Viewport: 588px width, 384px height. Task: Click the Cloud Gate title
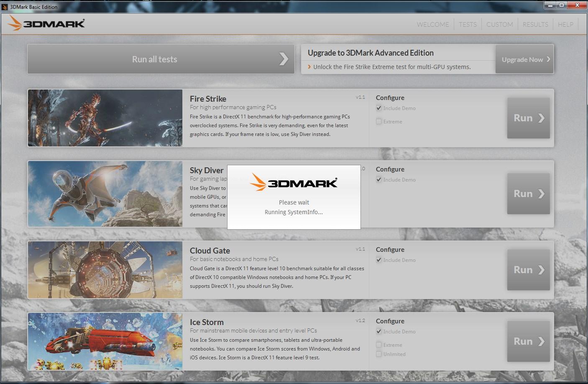210,251
